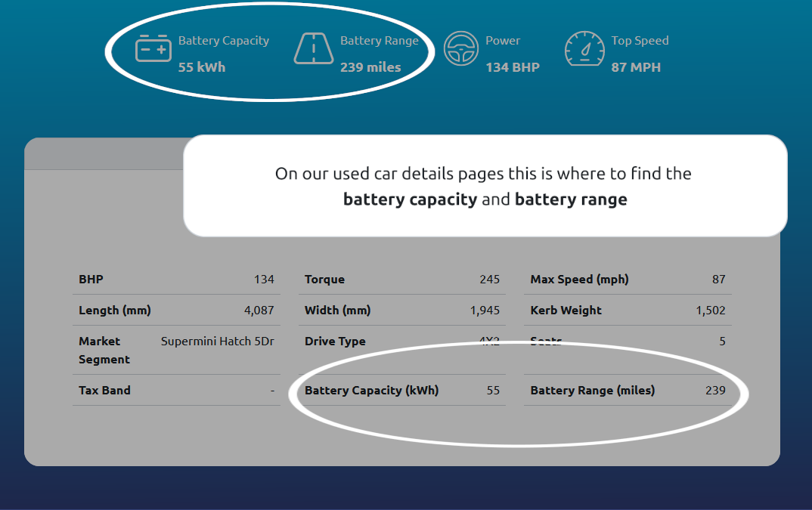Select the Length (mm) row label
This screenshot has width=812, height=510.
(115, 311)
